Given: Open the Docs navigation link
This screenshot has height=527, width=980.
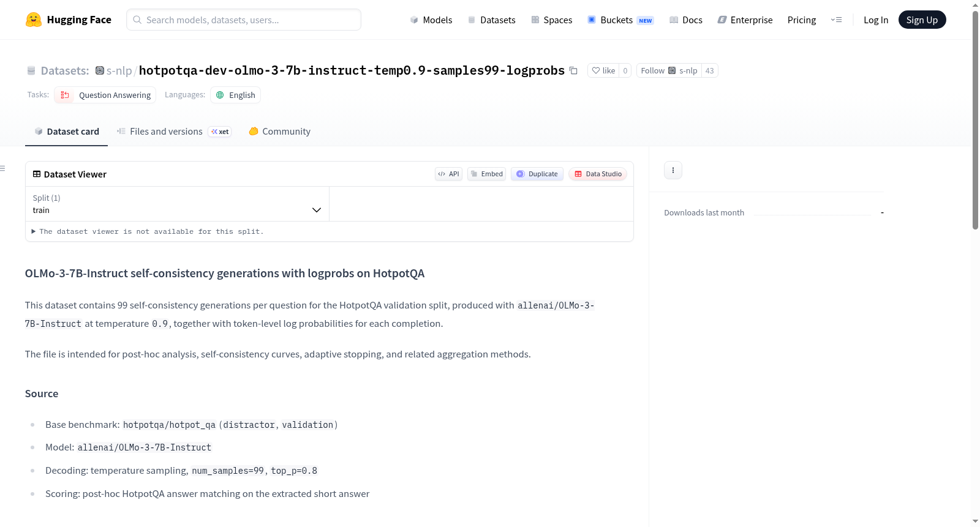Looking at the screenshot, I should point(685,20).
